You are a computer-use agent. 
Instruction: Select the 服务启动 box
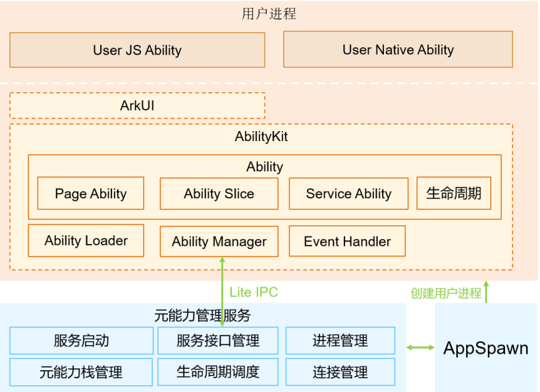coord(81,341)
